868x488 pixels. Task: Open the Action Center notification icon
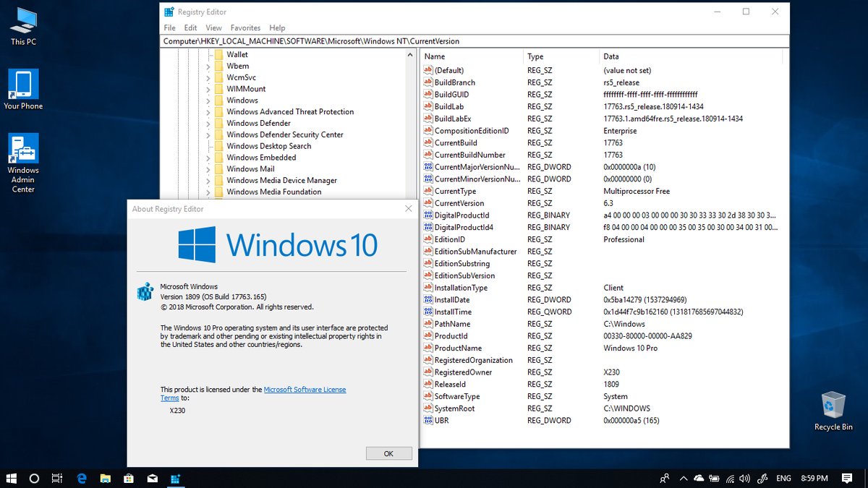846,478
